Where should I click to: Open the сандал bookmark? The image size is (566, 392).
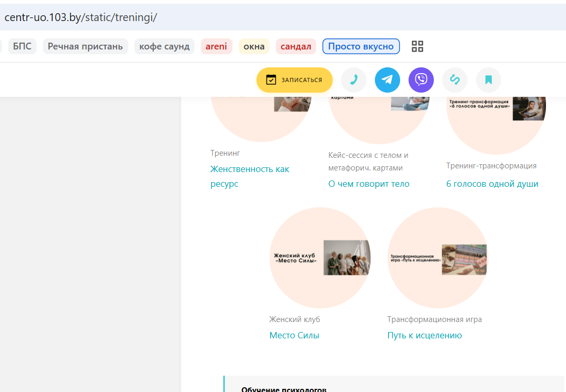[296, 46]
